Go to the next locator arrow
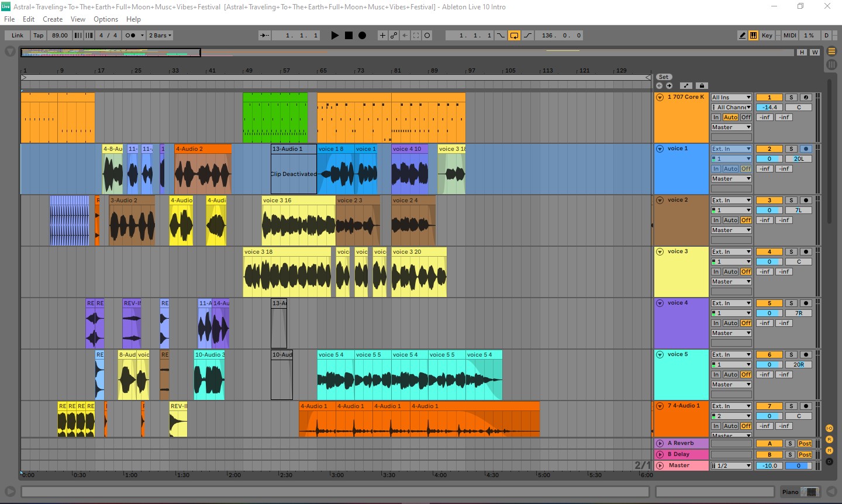 point(669,86)
